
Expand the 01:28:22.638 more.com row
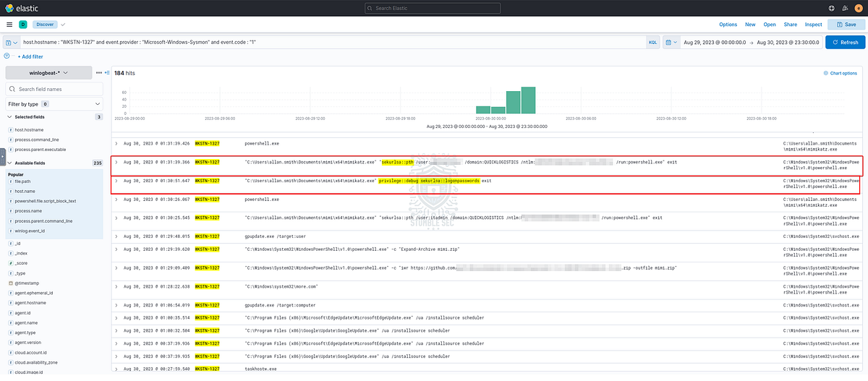[116, 286]
